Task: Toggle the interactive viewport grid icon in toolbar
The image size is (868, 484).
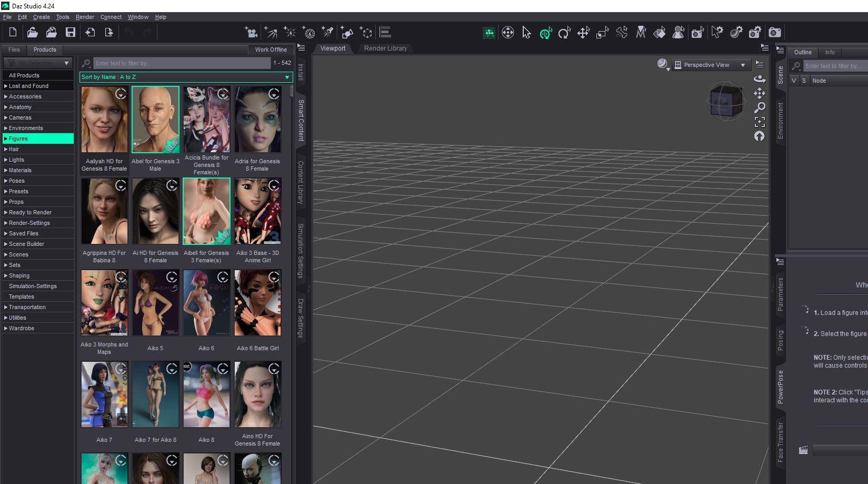Action: click(489, 33)
